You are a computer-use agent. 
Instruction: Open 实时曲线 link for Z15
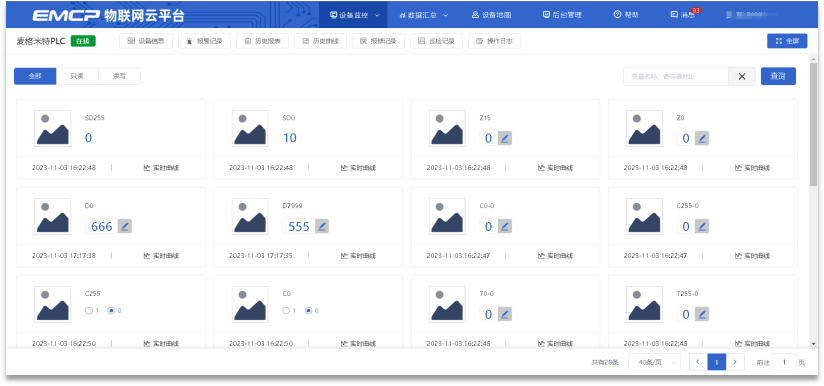555,168
